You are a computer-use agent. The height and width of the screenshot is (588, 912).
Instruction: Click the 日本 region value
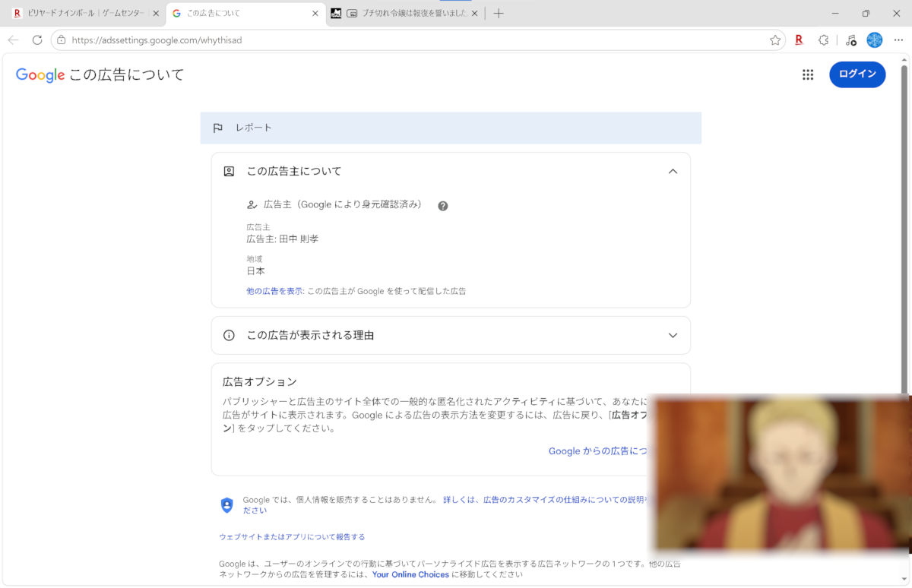coord(255,271)
